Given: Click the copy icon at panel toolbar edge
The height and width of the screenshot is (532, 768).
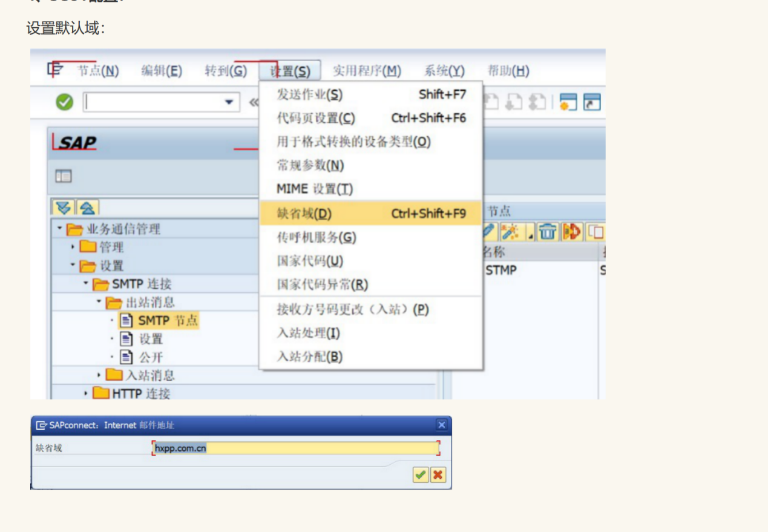Looking at the screenshot, I should tap(597, 232).
